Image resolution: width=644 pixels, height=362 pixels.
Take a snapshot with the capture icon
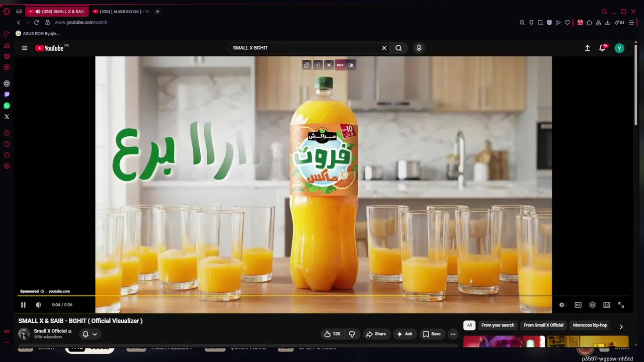[540, 23]
